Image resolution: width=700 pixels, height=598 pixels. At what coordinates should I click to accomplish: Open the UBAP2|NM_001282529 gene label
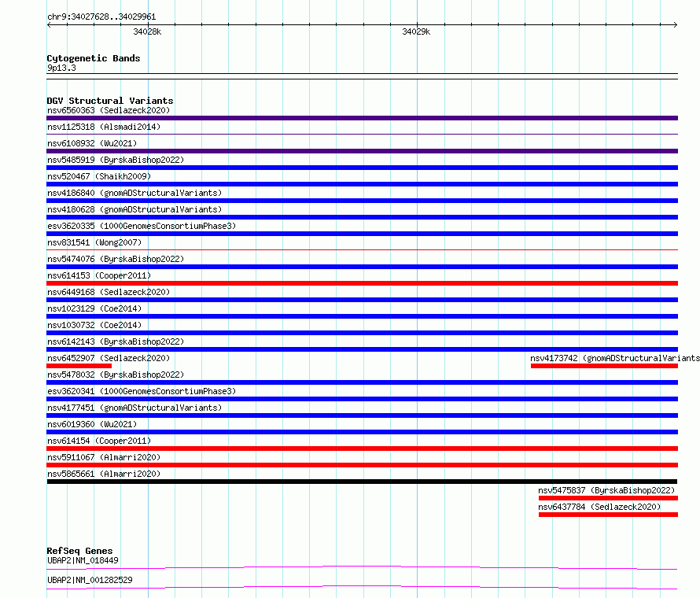pyautogui.click(x=90, y=580)
